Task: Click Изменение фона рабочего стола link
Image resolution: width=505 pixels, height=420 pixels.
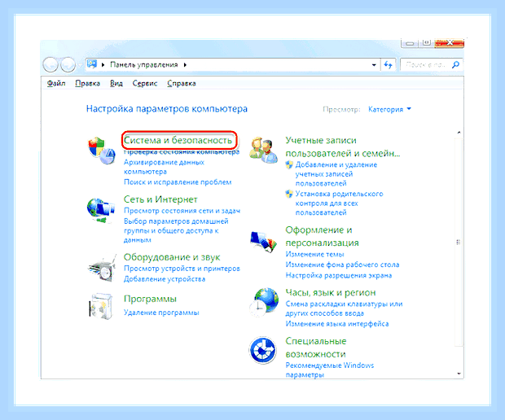Action: pyautogui.click(x=342, y=265)
